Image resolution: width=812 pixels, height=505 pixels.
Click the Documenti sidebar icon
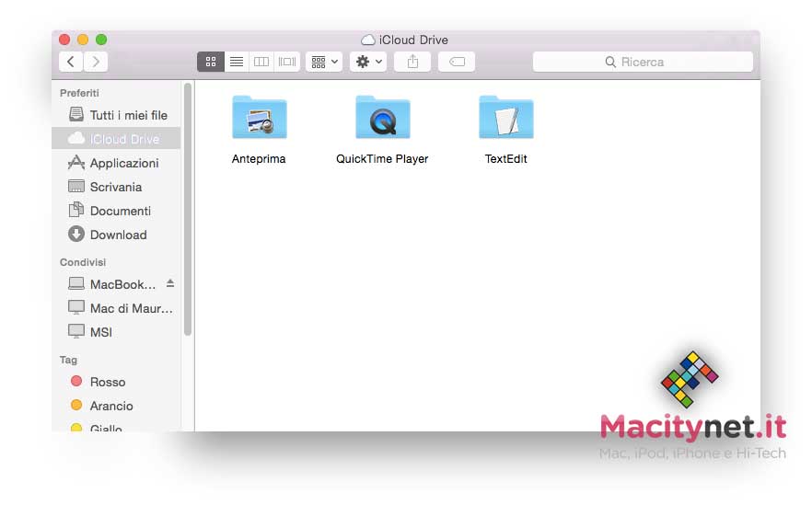coord(76,210)
